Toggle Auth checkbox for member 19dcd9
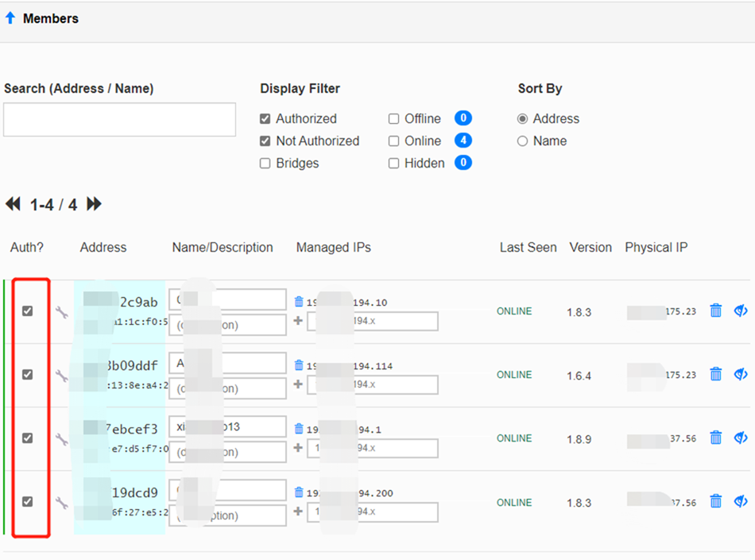 click(x=28, y=502)
